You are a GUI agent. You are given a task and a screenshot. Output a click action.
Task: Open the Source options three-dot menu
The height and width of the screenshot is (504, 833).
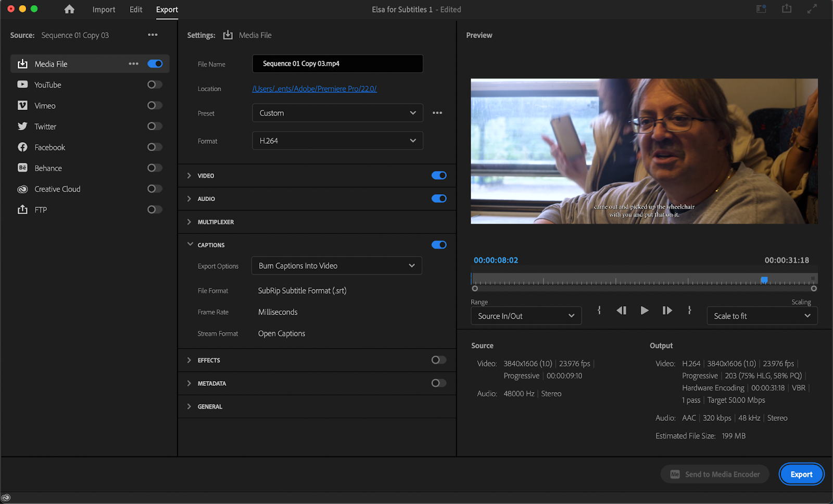coord(153,35)
